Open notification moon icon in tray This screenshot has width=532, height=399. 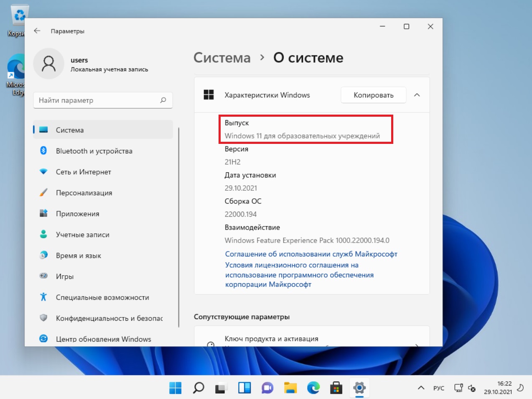tap(520, 388)
